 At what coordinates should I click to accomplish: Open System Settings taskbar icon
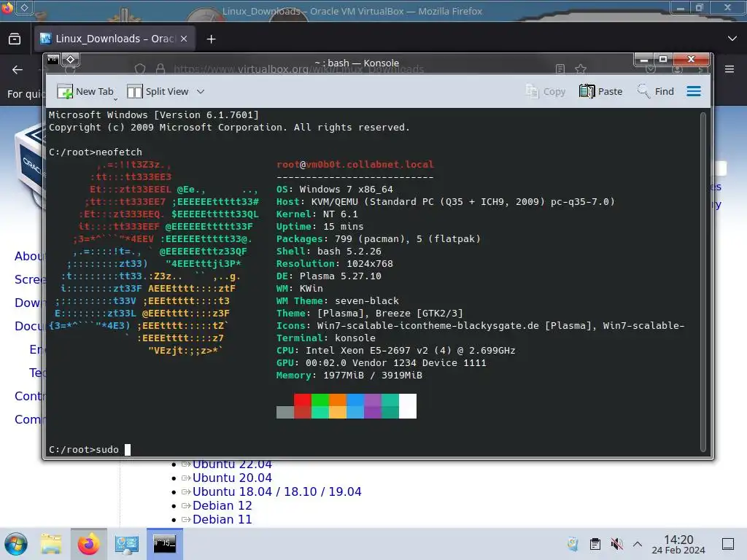tap(127, 544)
